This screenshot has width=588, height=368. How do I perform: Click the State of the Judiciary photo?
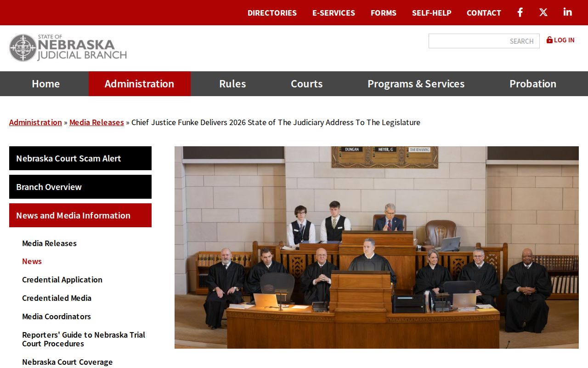(x=377, y=247)
